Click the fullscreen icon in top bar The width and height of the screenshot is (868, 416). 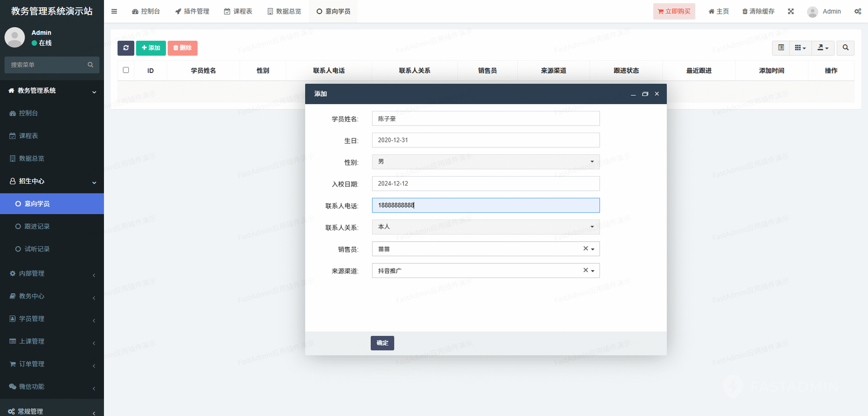click(791, 12)
